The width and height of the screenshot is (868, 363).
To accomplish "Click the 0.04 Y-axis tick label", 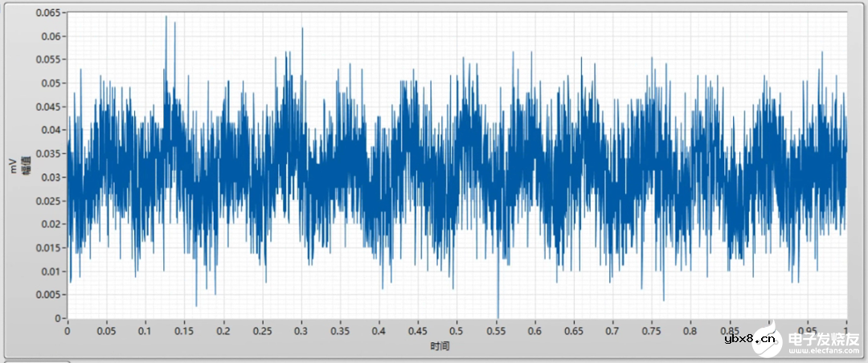I will (52, 130).
